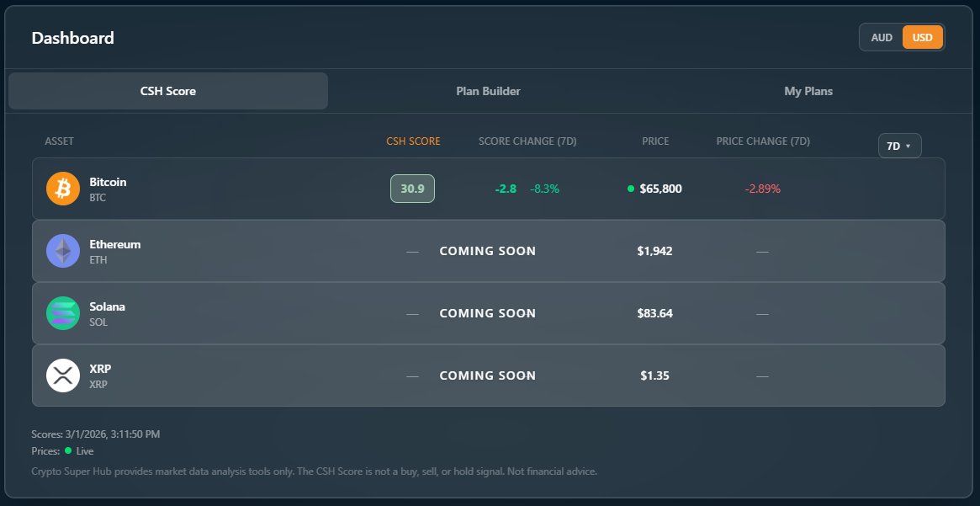Click the Ethereum asset name

click(115, 244)
